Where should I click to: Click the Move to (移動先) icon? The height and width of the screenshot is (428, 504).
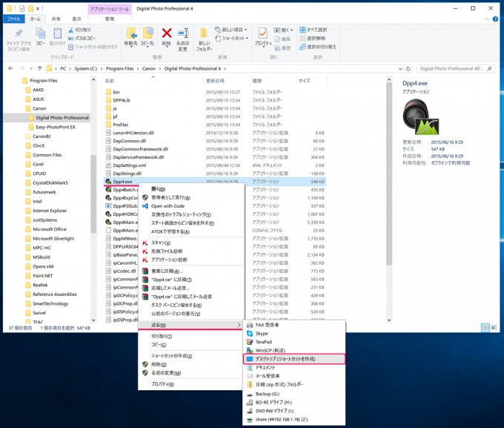131,33
